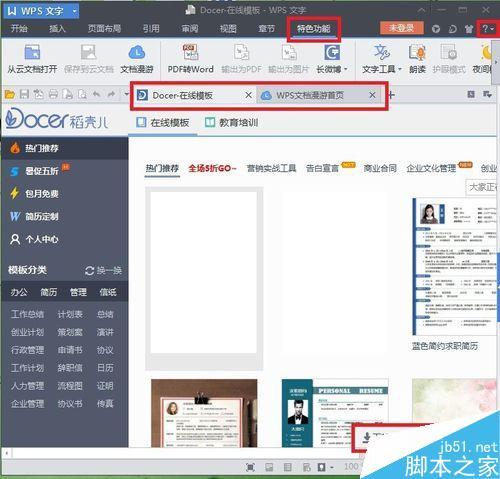Image resolution: width=500 pixels, height=479 pixels.
Task: Expand the 长微博 dropdown arrow
Action: (346, 69)
